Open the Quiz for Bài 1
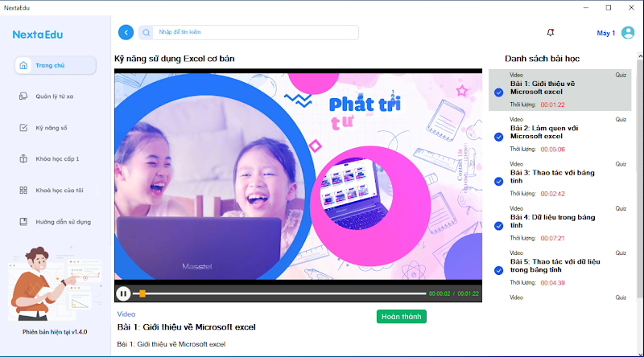 621,75
